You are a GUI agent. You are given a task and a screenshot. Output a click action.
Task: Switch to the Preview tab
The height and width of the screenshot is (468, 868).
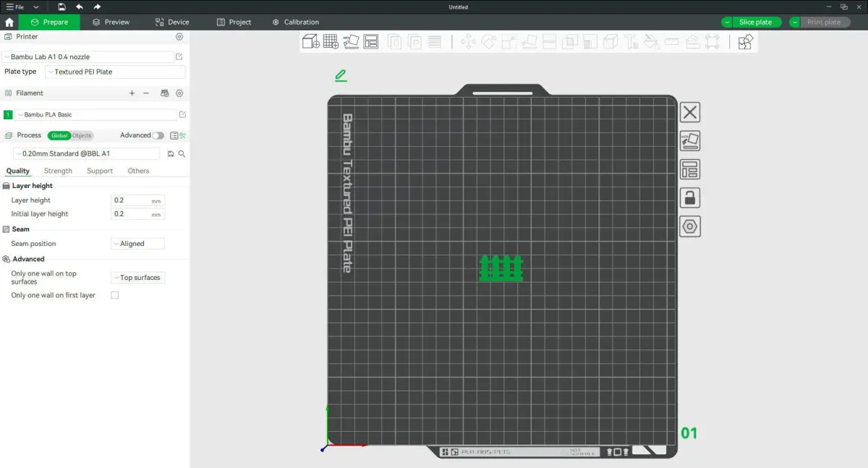[x=111, y=22]
